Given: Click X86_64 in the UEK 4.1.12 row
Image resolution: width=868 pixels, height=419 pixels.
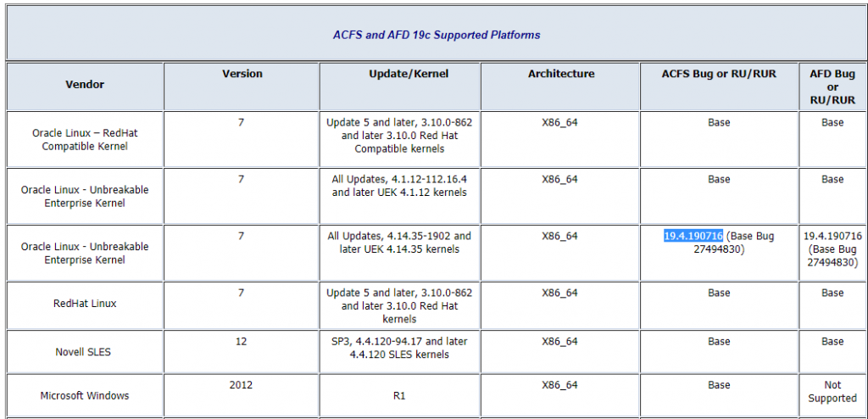Looking at the screenshot, I should tap(559, 179).
